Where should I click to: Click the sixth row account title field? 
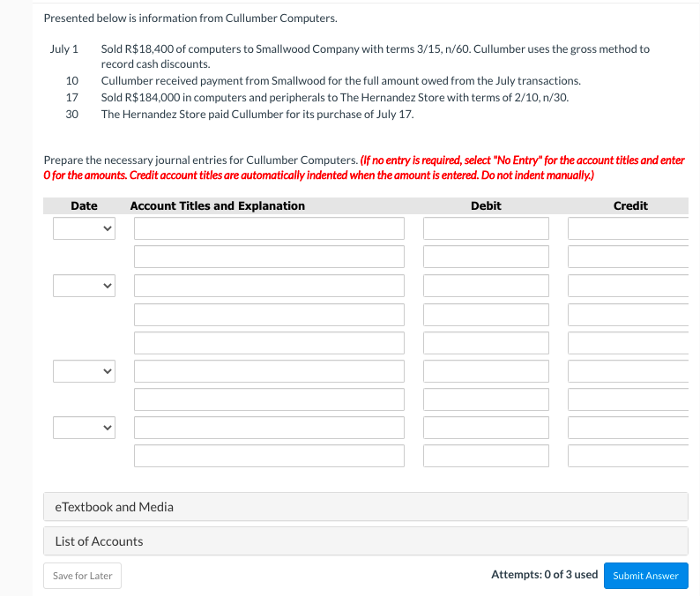click(269, 371)
